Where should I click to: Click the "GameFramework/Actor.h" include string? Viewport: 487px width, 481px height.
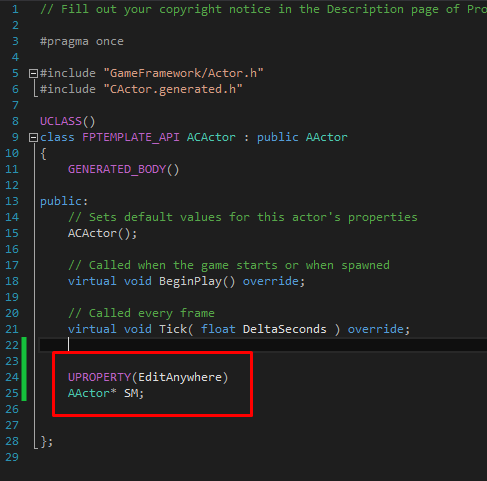(x=183, y=73)
